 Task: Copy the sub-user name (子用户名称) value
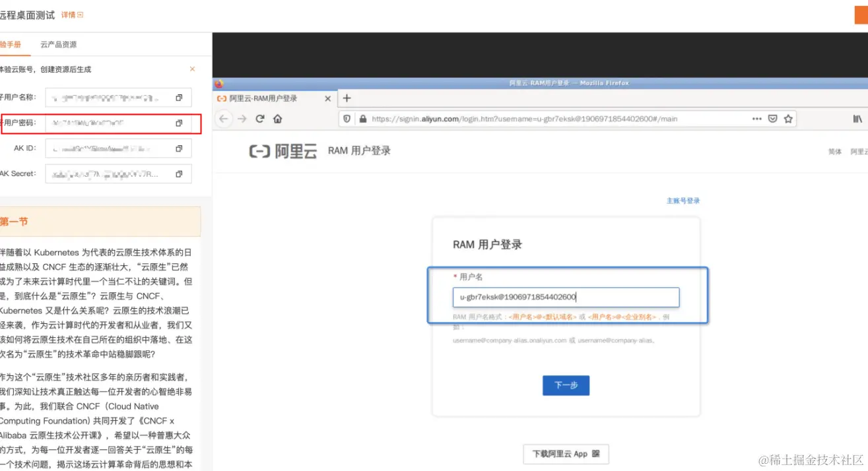tap(179, 98)
